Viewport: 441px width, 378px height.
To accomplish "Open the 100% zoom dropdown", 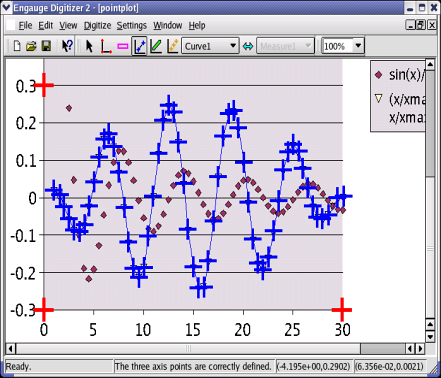I will click(x=343, y=46).
